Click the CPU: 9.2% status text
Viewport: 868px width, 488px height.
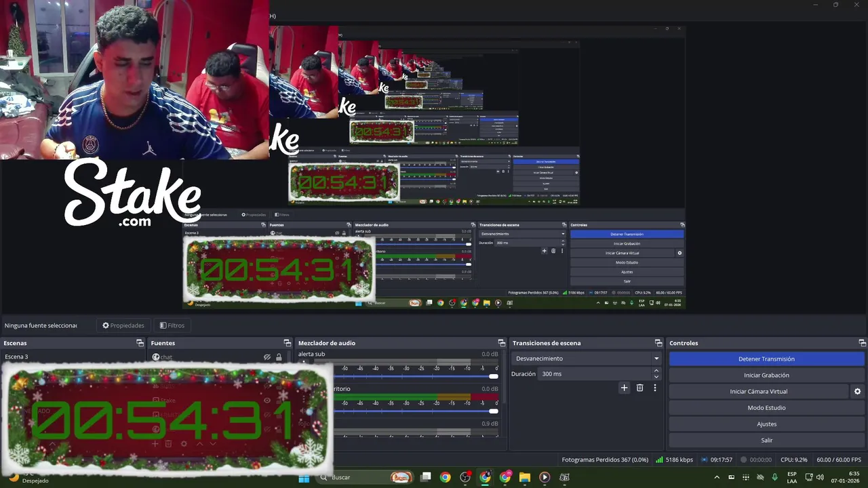tap(794, 460)
